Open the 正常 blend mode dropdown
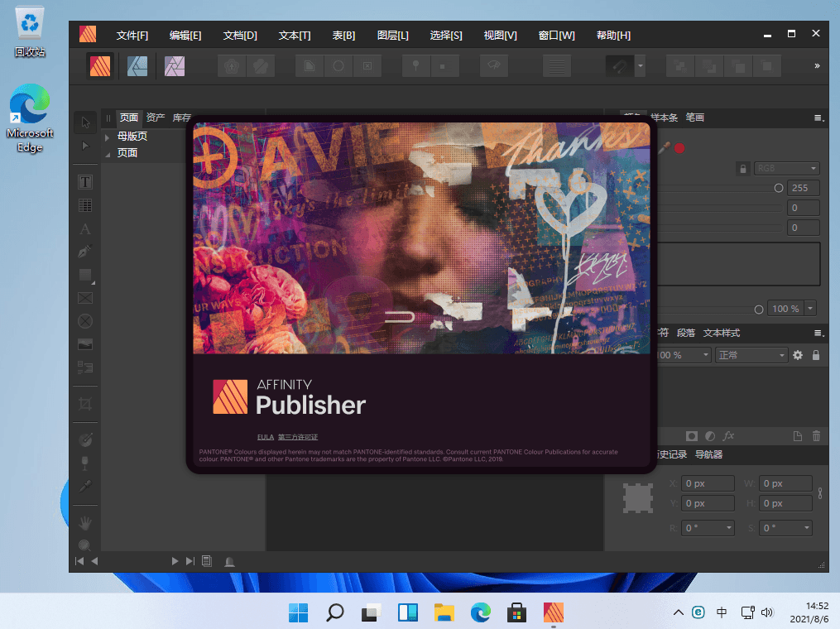The width and height of the screenshot is (840, 629). 751,355
